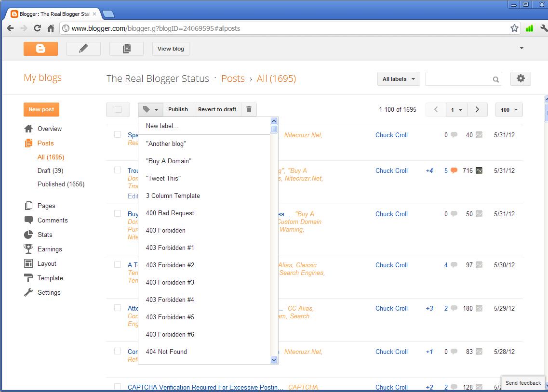Image resolution: width=548 pixels, height=392 pixels.
Task: Choose 404 Not Found from the label menu
Action: 166,352
